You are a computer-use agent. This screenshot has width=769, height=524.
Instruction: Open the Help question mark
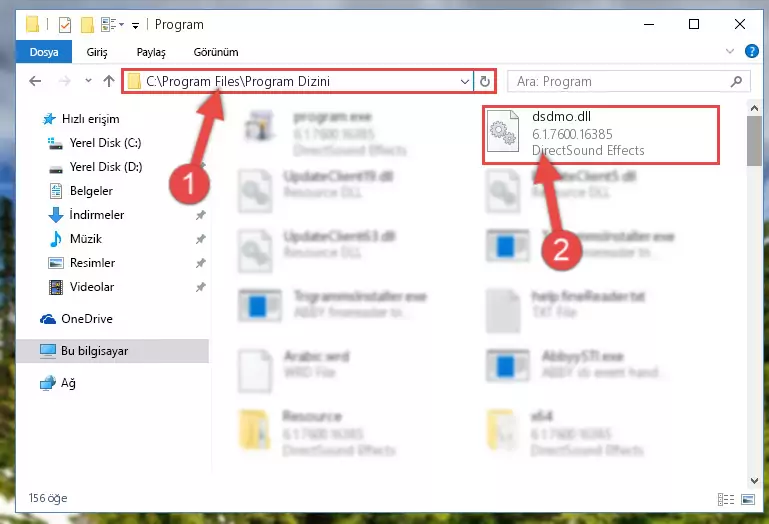coord(751,51)
